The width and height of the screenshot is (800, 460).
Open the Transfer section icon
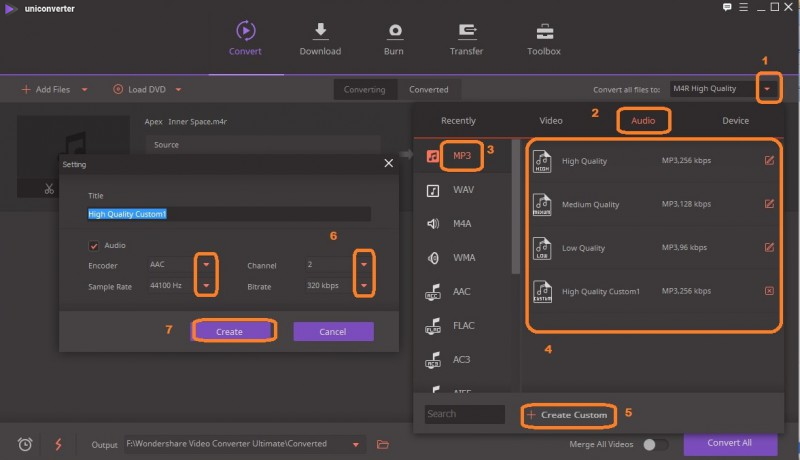pos(467,31)
